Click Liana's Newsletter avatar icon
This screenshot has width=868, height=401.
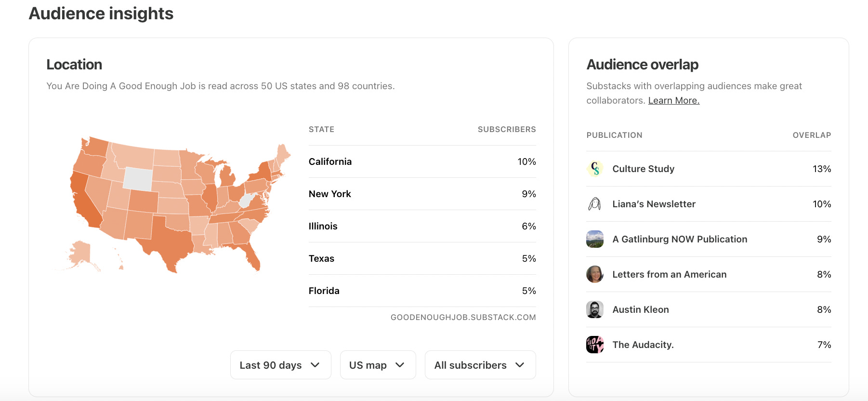click(595, 204)
